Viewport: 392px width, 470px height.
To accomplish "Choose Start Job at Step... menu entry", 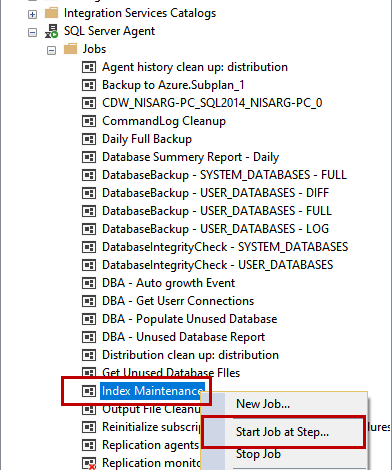I will (x=282, y=432).
